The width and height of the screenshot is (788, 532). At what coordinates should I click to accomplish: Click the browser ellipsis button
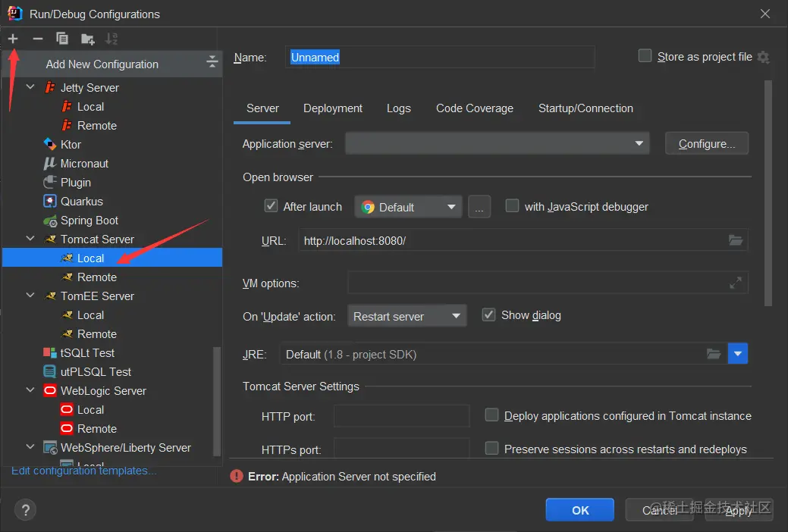[479, 207]
